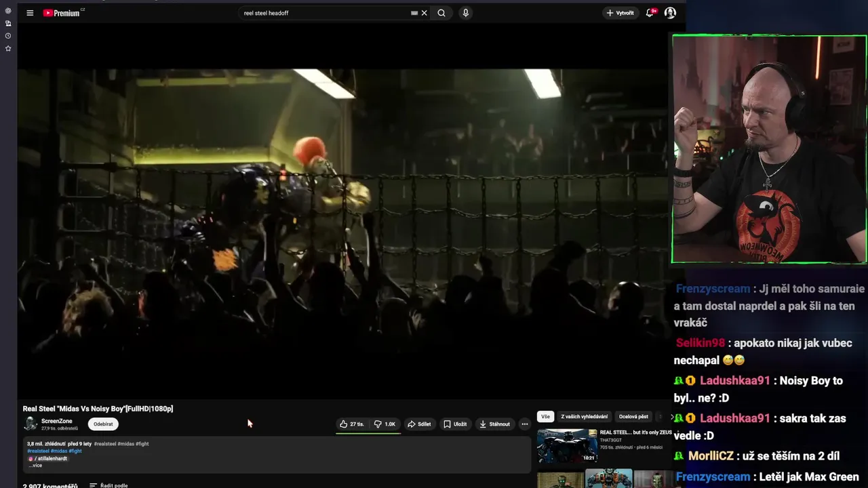Dislike the video with thumbs down 1.0K
This screenshot has height=488, width=868.
[x=385, y=424]
